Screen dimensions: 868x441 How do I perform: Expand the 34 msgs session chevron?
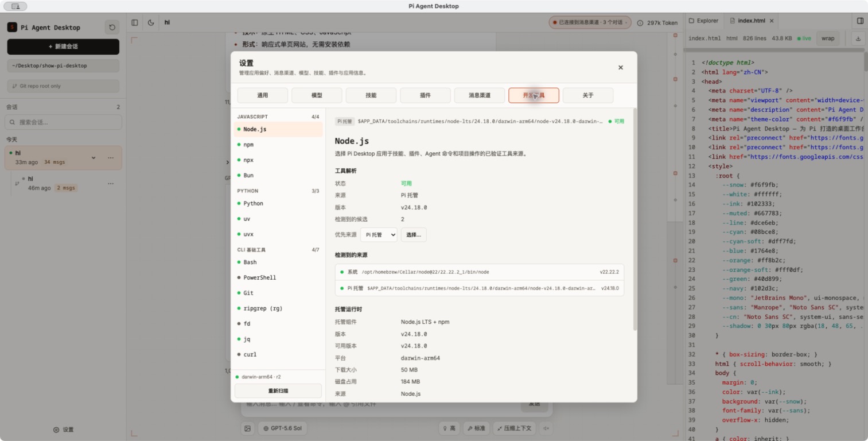tap(94, 158)
